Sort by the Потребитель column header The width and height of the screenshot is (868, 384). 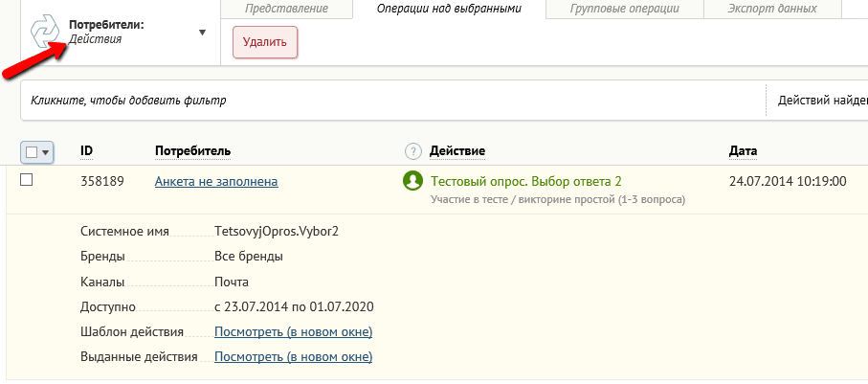point(192,151)
